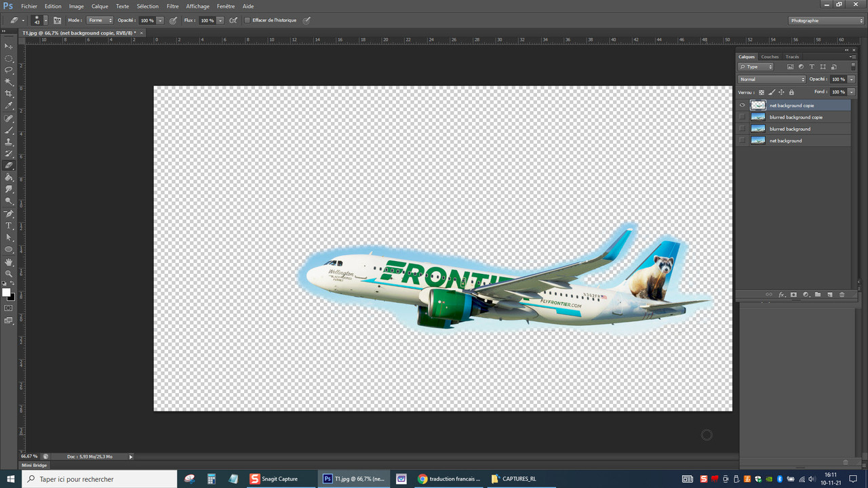Viewport: 868px width, 488px height.
Task: Select the Dodge tool
Action: [9, 201]
